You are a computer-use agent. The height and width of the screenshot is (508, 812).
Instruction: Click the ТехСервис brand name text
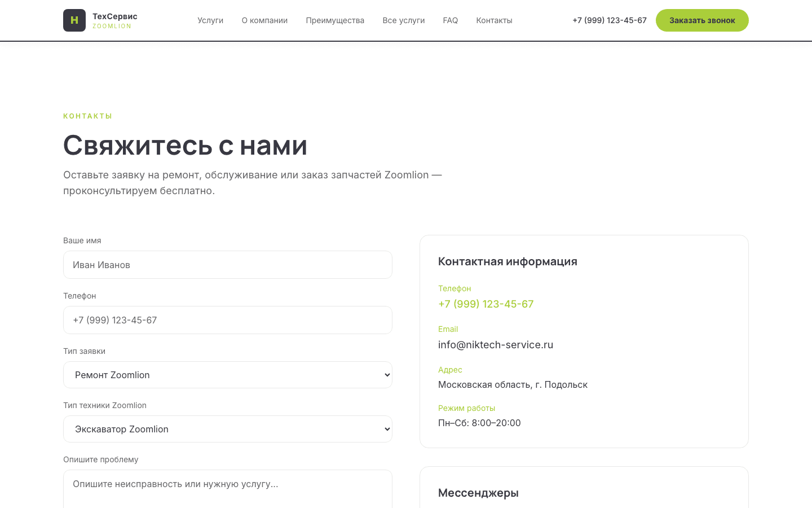click(x=115, y=16)
